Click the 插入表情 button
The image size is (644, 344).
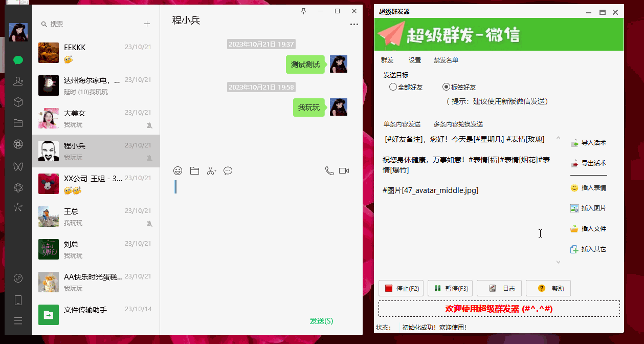[588, 188]
